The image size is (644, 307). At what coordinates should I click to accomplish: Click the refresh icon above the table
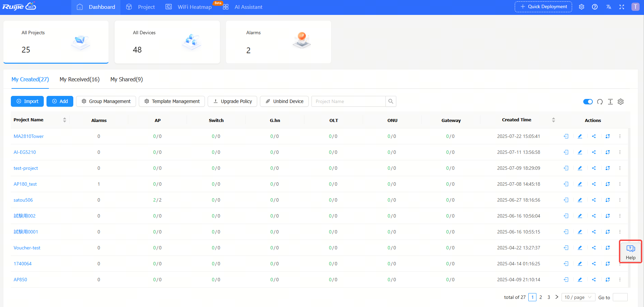[600, 102]
